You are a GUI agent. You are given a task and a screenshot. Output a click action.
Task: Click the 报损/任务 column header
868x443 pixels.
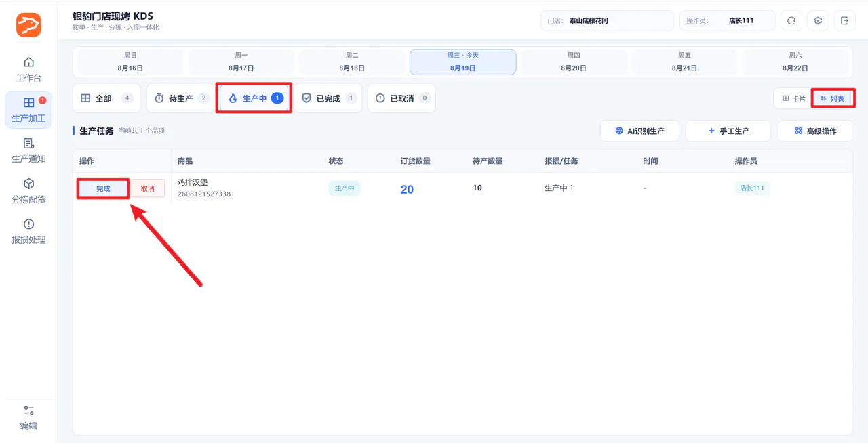click(561, 161)
